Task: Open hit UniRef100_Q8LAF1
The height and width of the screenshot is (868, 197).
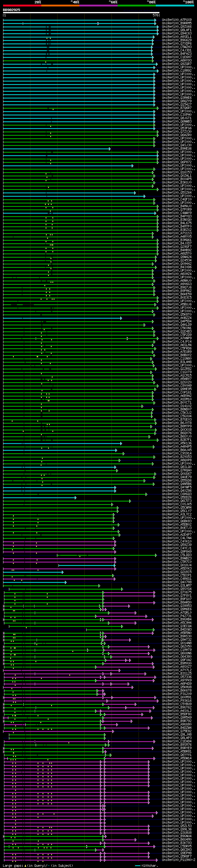Action: 177,30
